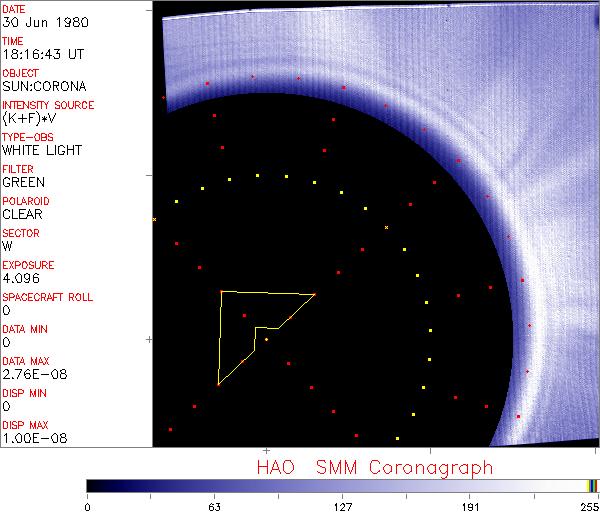Click the color bar gradient above the 127 tick
Screen dimensions: 600x512
pos(342,486)
